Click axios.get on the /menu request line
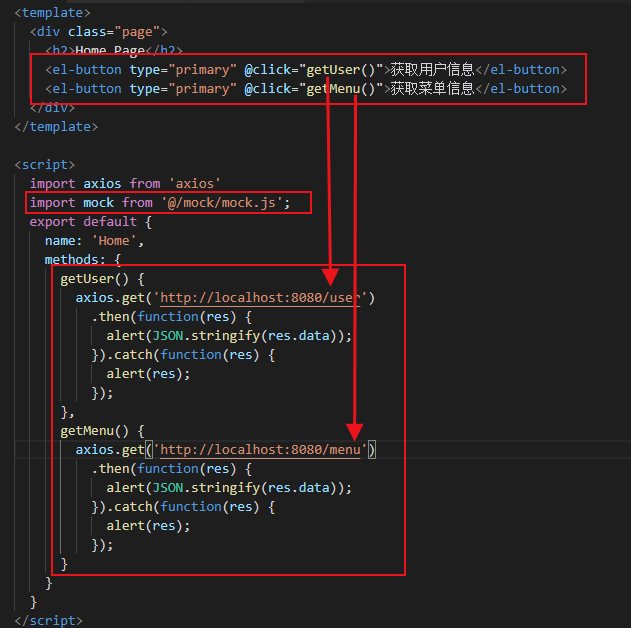 coord(110,450)
